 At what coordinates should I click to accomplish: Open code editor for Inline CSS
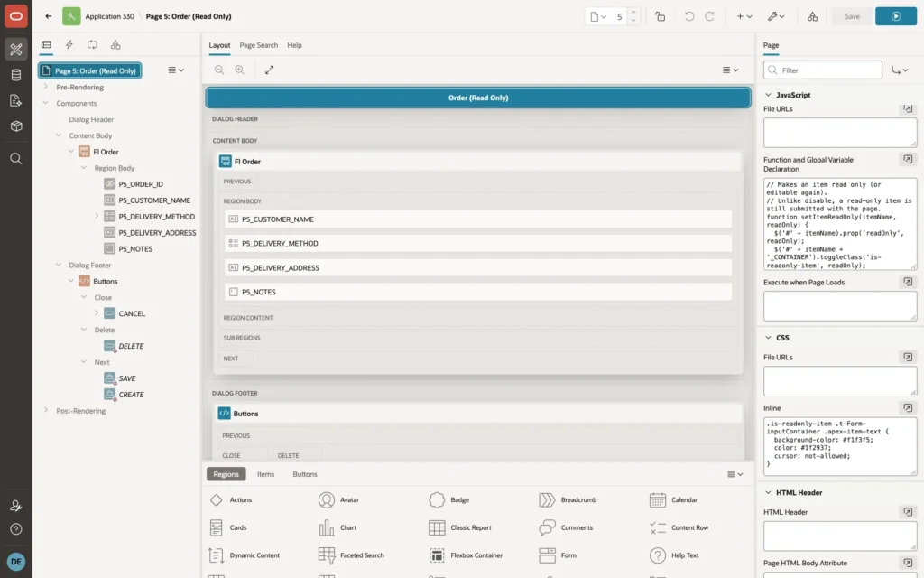(908, 407)
